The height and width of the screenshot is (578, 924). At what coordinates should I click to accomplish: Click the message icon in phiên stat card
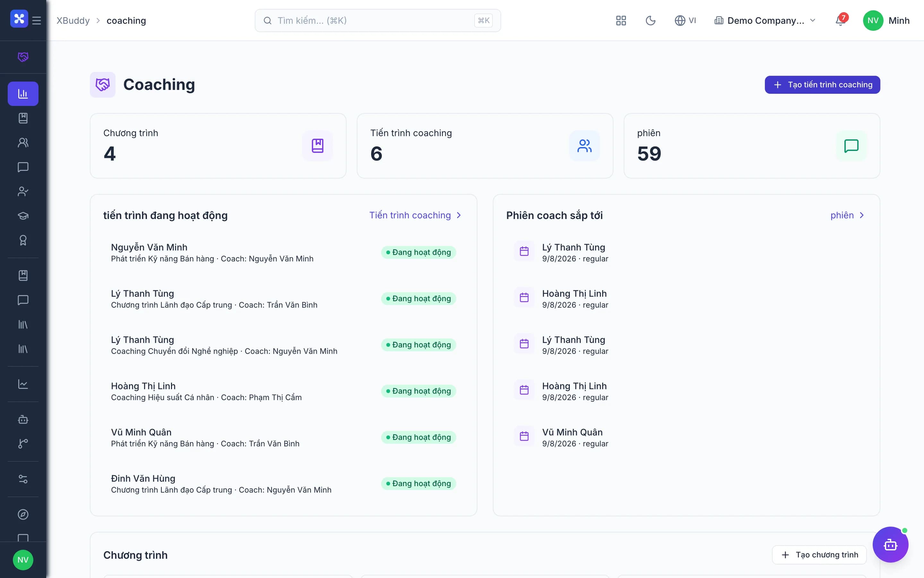click(x=851, y=146)
